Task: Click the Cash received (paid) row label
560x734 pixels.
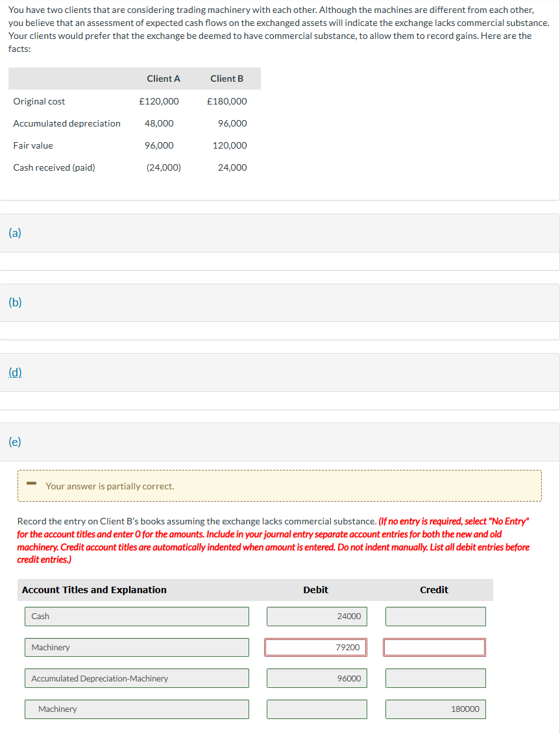Action: (x=54, y=167)
